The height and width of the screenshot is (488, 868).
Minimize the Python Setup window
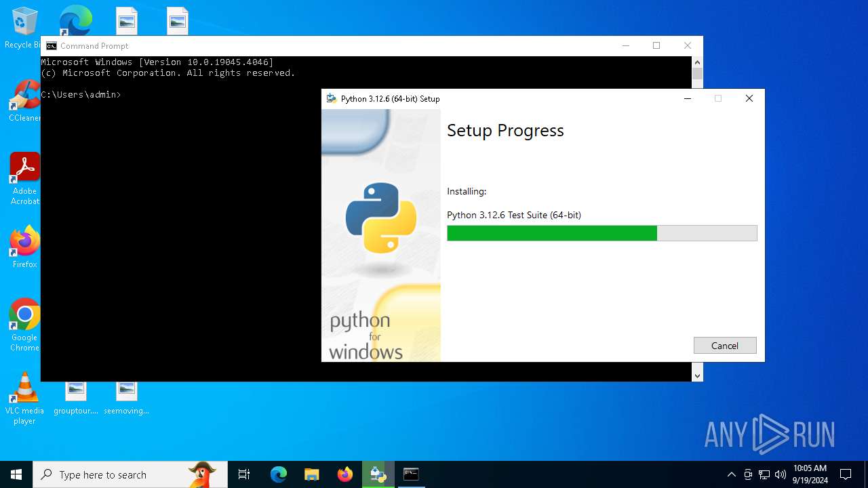pyautogui.click(x=687, y=99)
